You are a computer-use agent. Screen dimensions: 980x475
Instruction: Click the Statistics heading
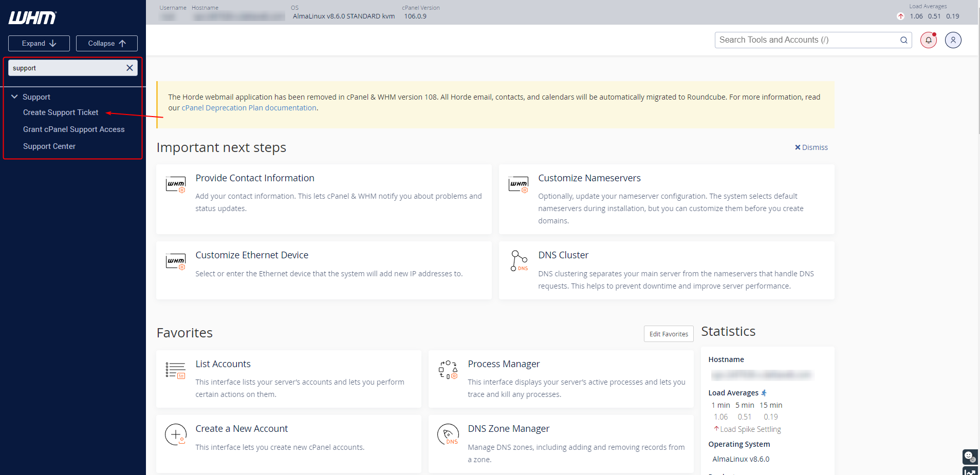[x=728, y=331]
